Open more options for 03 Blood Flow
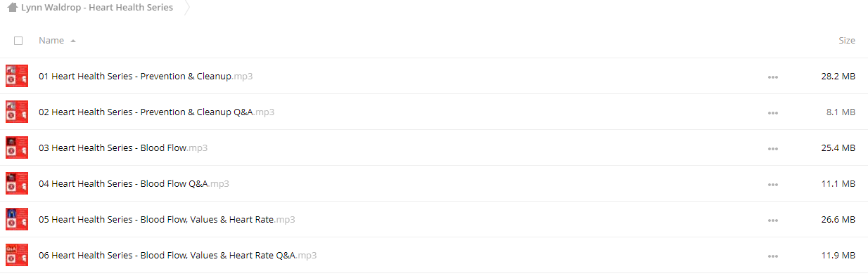Viewport: 868px width, 276px height. 773,148
